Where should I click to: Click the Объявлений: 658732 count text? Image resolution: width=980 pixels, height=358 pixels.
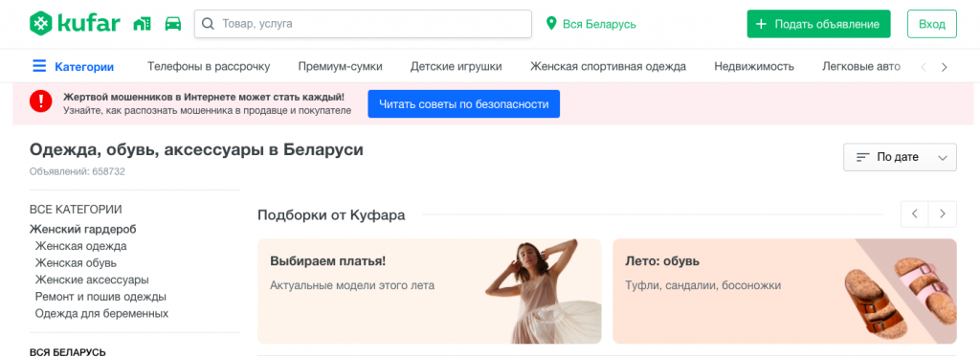click(x=78, y=171)
